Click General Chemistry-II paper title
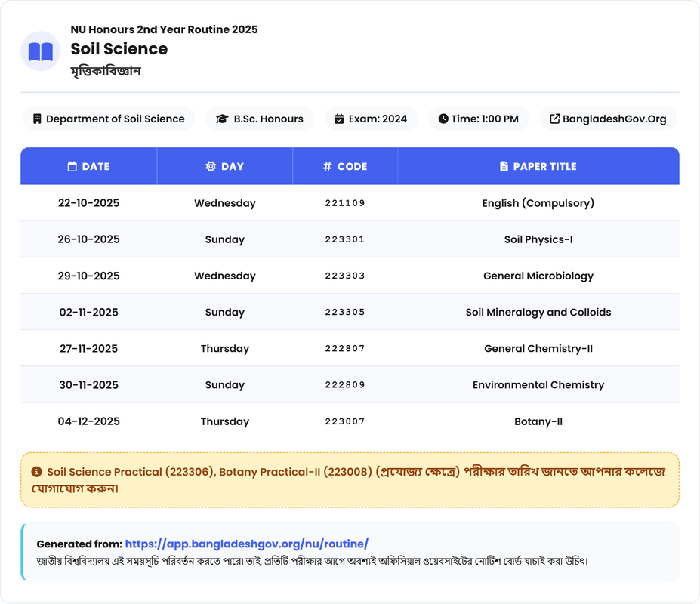This screenshot has width=700, height=604. (x=538, y=349)
